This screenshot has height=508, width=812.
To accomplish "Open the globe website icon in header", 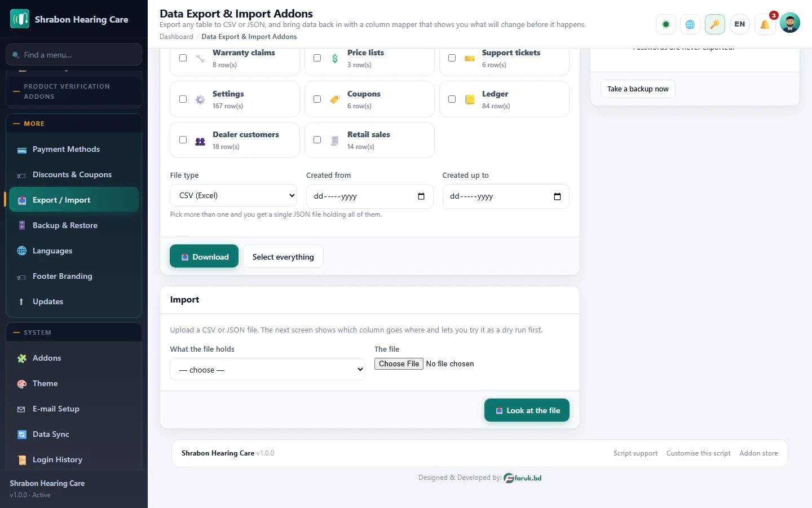I will [x=690, y=24].
